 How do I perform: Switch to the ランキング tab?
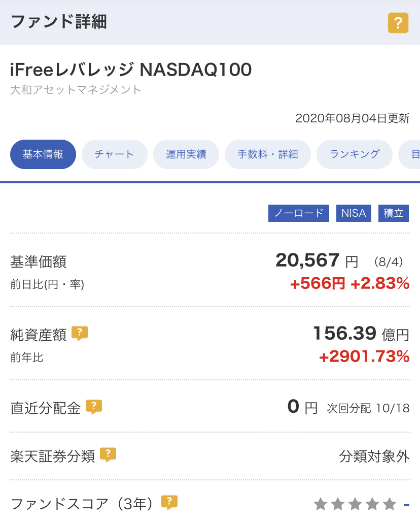(x=355, y=154)
